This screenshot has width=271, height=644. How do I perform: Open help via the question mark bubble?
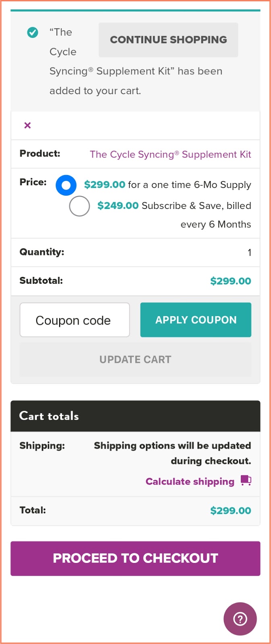240,619
